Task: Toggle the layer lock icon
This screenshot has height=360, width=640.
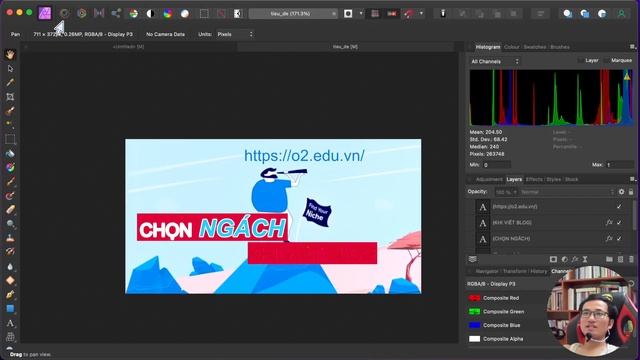Action: [631, 191]
